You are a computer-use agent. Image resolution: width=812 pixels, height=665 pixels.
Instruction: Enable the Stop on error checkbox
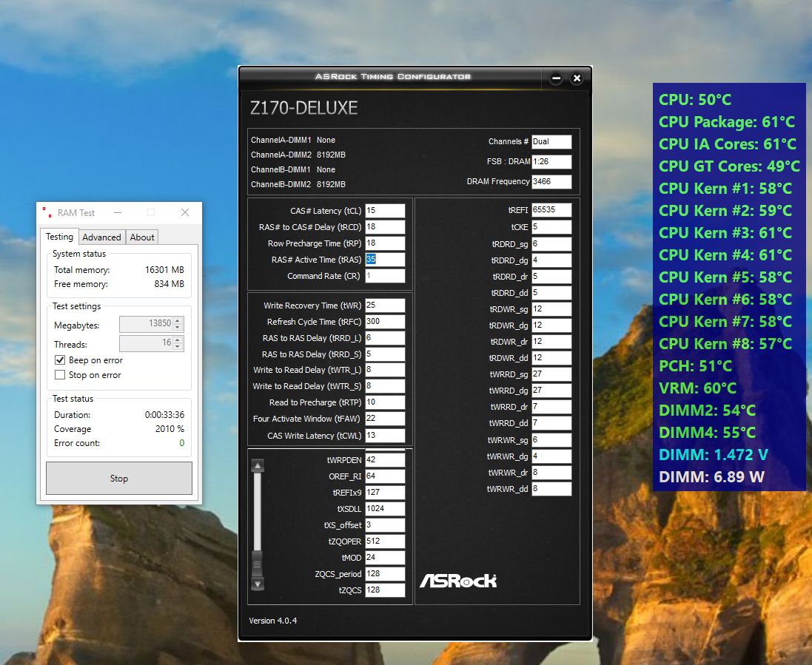click(x=60, y=375)
